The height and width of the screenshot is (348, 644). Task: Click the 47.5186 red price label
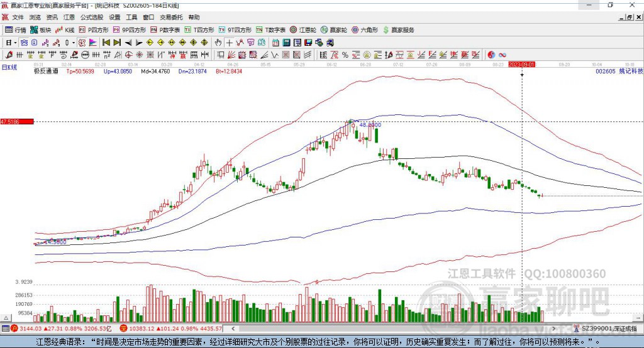click(x=17, y=122)
